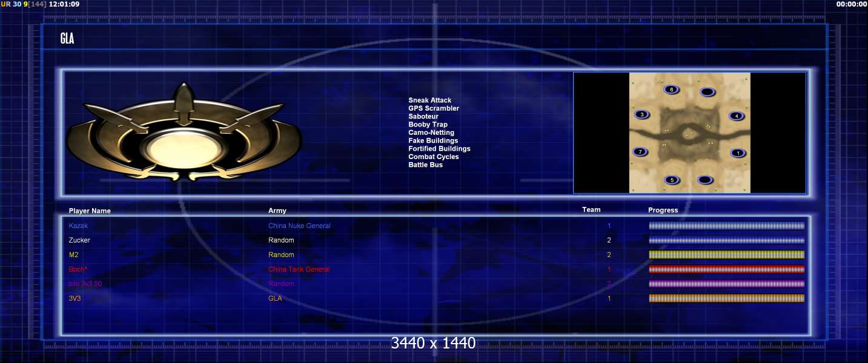Select start position marker 4 on map

point(736,116)
